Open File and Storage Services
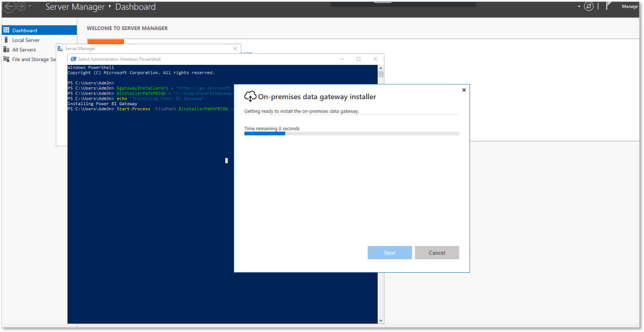The height and width of the screenshot is (332, 644). (x=6, y=59)
